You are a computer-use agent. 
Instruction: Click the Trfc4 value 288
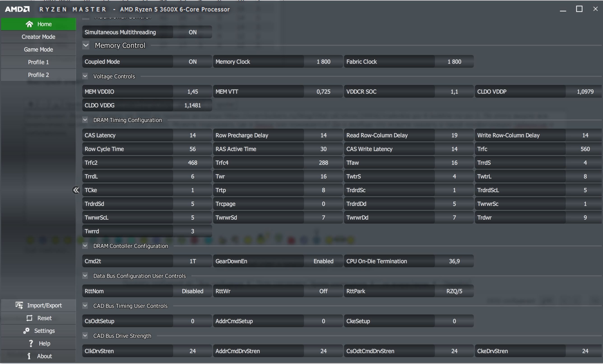point(323,162)
